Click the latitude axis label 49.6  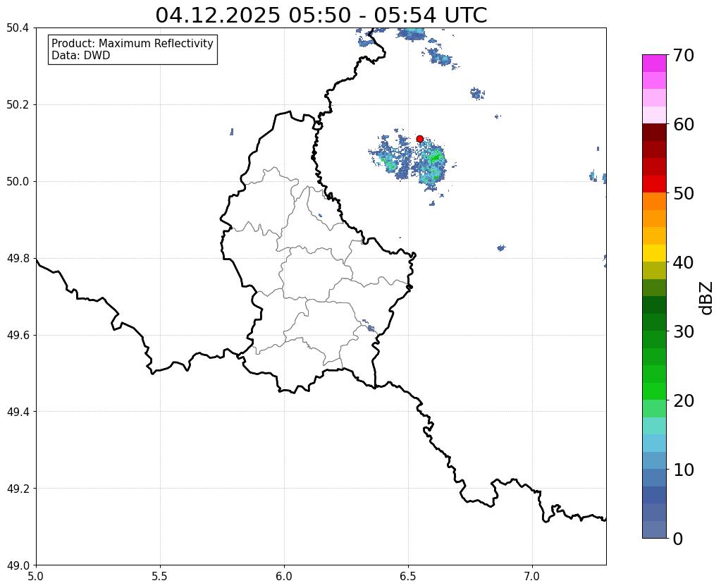(18, 336)
